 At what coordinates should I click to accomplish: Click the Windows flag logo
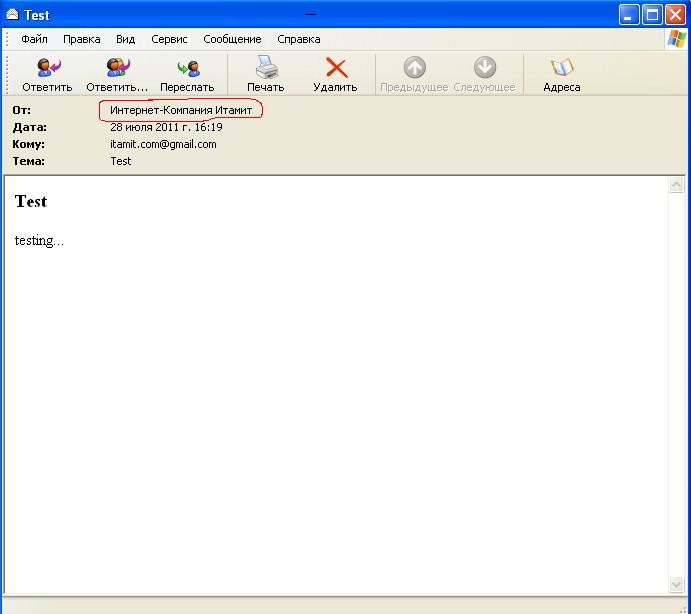676,39
